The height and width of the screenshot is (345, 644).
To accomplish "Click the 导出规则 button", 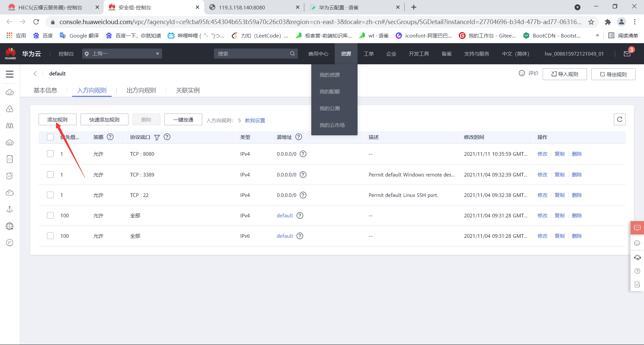I will [613, 74].
